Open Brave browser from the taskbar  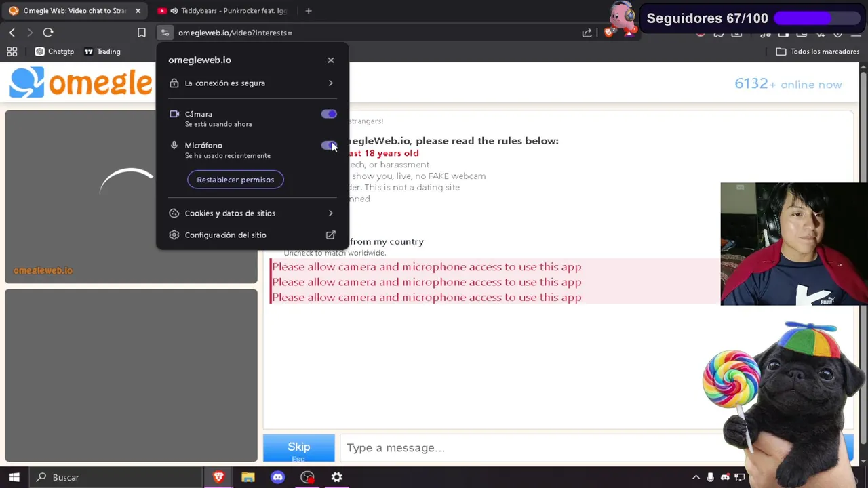click(x=218, y=477)
